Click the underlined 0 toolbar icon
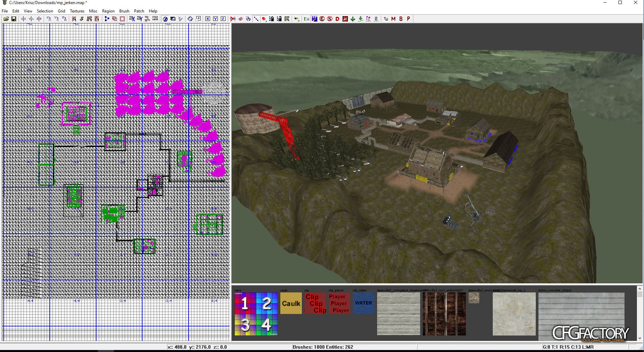This screenshot has height=352, width=644. tap(376, 19)
